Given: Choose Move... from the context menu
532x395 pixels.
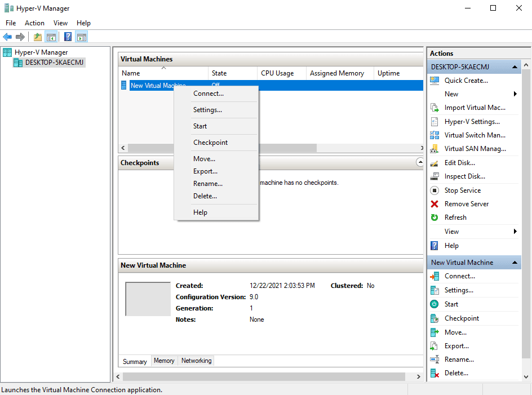Looking at the screenshot, I should click(216, 159).
